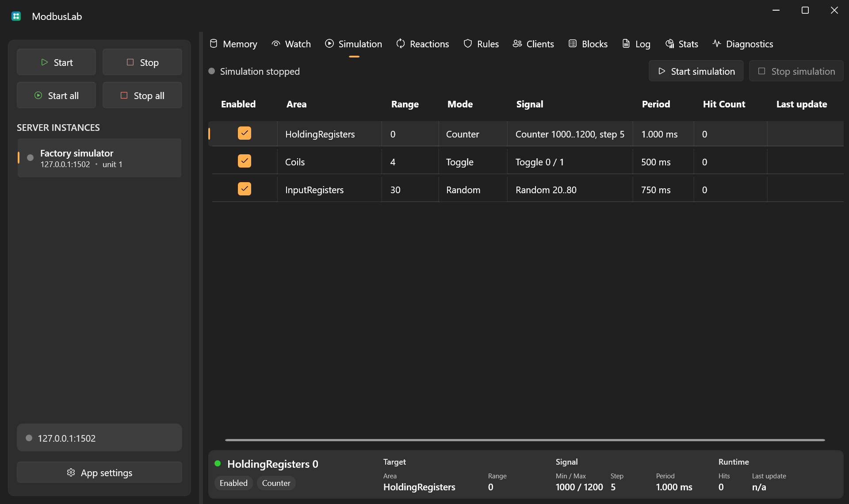Click the Blocks tab list icon

coord(573,44)
